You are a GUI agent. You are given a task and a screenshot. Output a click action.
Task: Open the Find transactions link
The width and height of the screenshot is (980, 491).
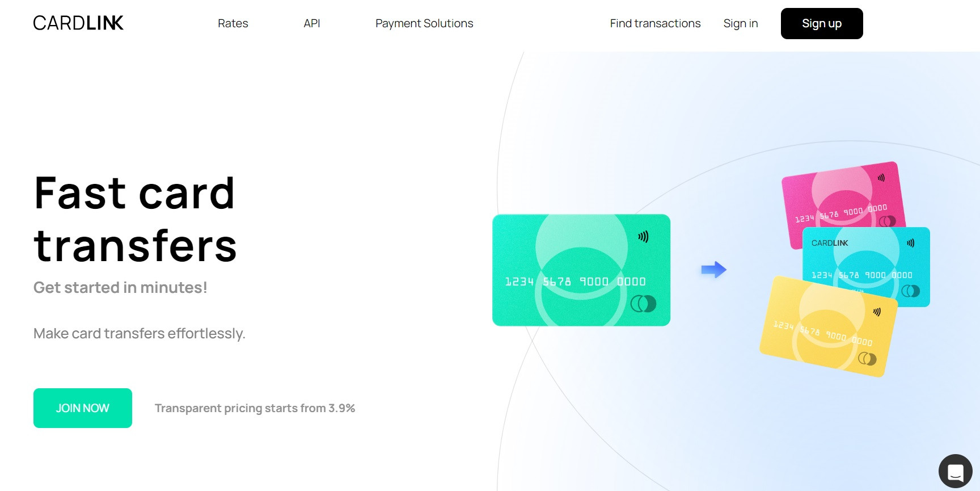click(x=655, y=23)
